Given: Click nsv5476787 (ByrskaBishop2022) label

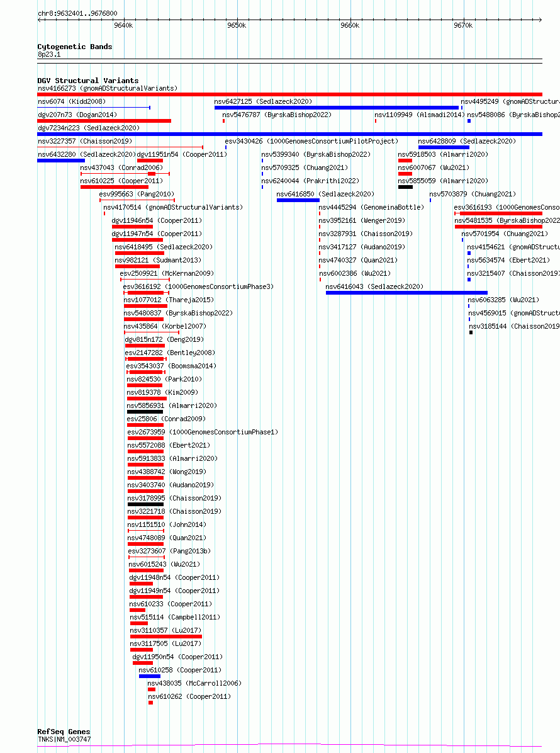Looking at the screenshot, I should [277, 115].
